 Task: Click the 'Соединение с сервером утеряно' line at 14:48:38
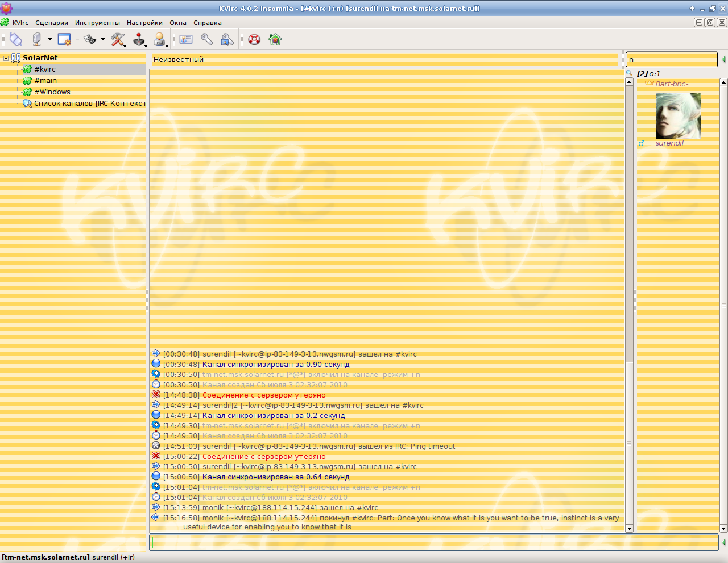point(264,395)
